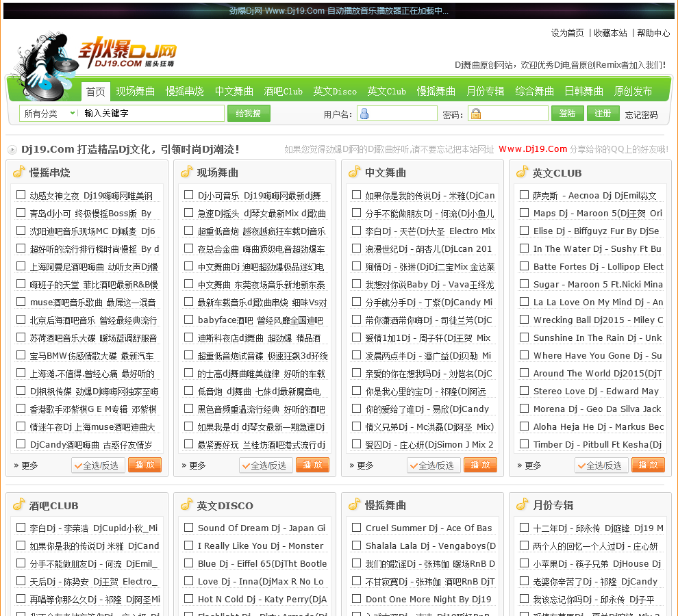The width and height of the screenshot is (678, 616).
Task: Open the red Www.Dj19.Com link
Action: tap(533, 149)
